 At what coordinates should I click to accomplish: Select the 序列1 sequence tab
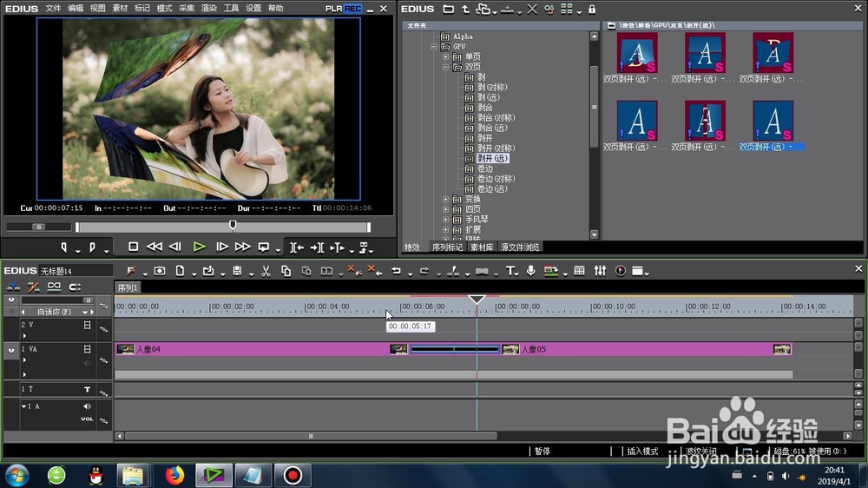click(128, 287)
